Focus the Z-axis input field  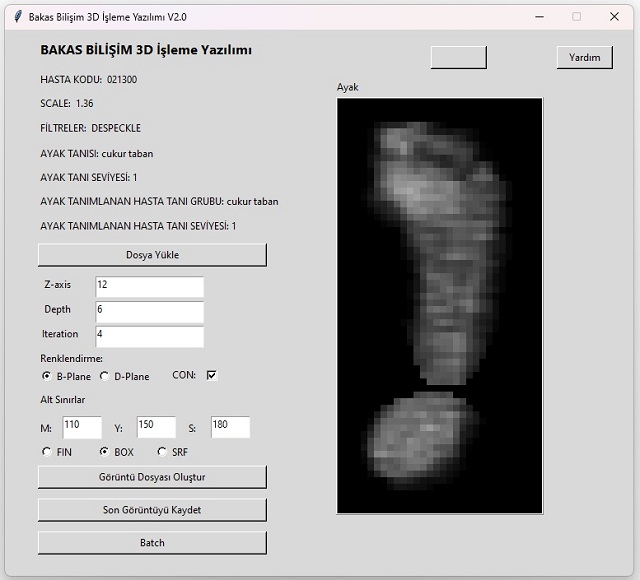(149, 287)
